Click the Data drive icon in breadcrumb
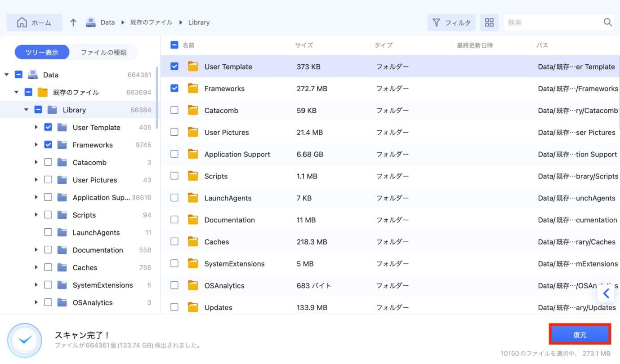Screen dimensions: 620x364 [91, 22]
